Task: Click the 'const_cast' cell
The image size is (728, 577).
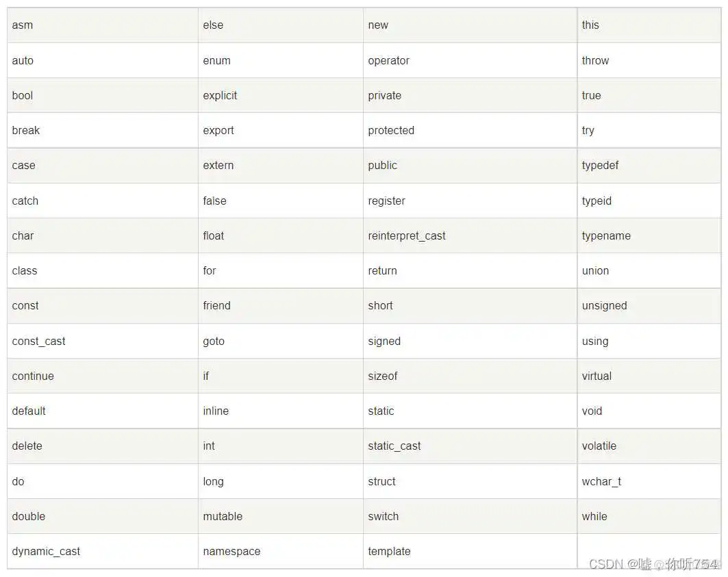Action: pos(103,341)
